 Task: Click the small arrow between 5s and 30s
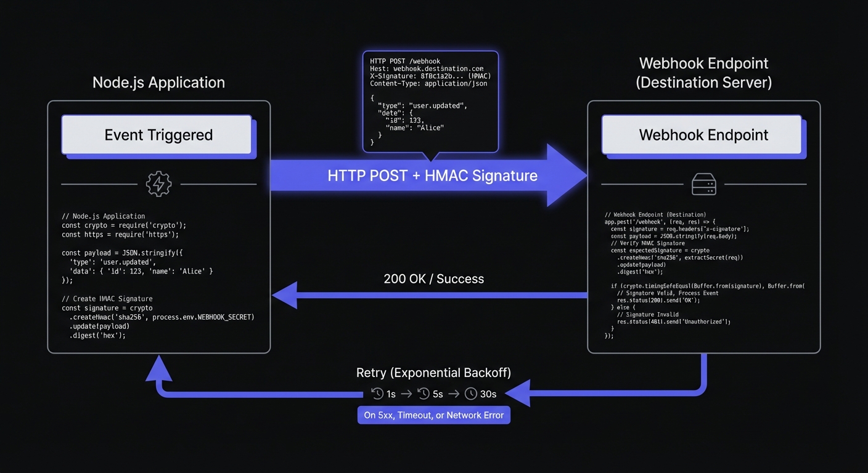click(453, 394)
